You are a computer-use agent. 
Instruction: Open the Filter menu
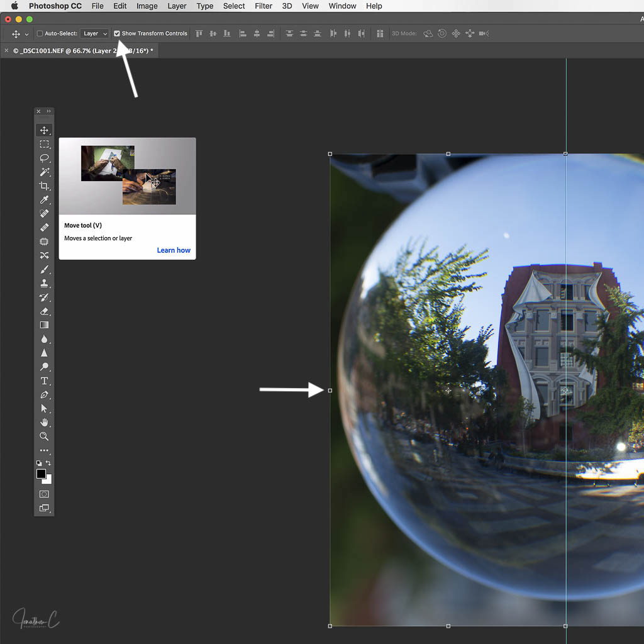(264, 6)
